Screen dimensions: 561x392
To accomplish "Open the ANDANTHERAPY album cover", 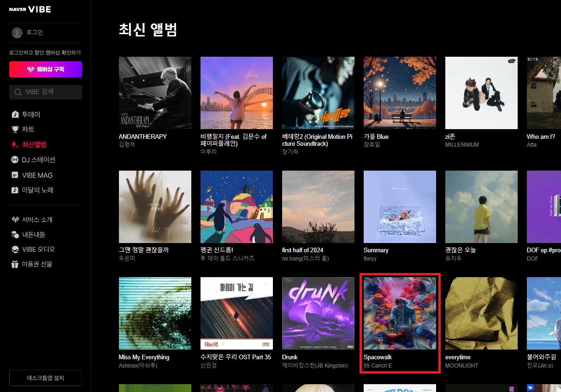I will pyautogui.click(x=155, y=93).
